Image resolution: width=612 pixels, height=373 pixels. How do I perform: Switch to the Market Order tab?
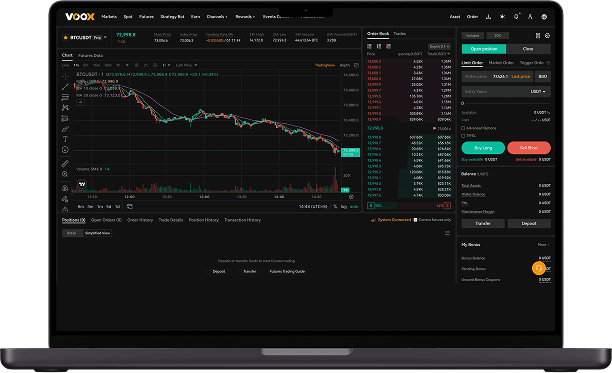point(501,63)
